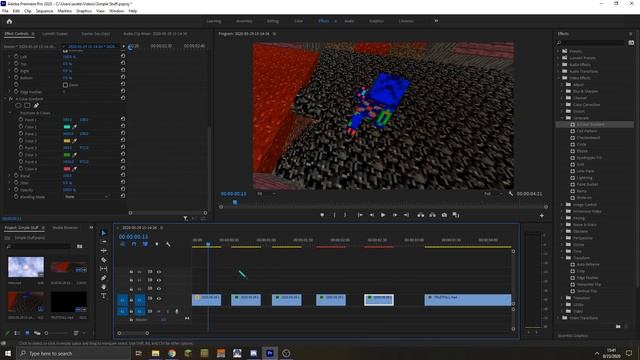The height and width of the screenshot is (360, 640).
Task: Reset the Blending Mode parameter
Action: 123,196
